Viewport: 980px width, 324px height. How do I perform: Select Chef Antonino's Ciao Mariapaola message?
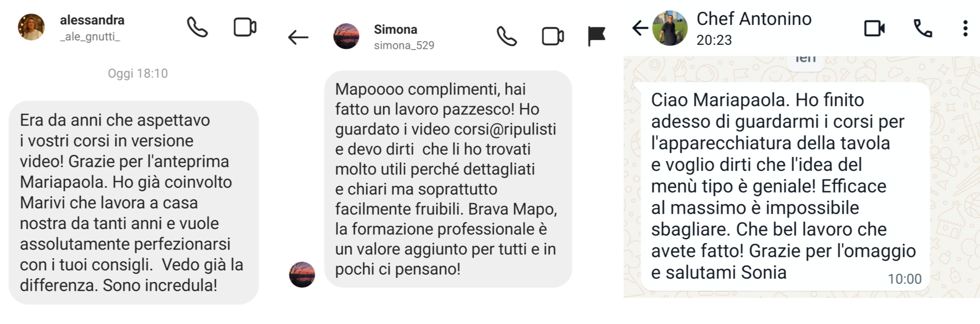click(x=786, y=186)
